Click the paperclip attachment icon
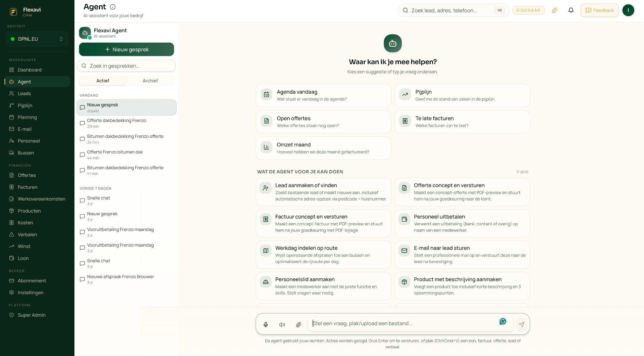 pos(299,324)
